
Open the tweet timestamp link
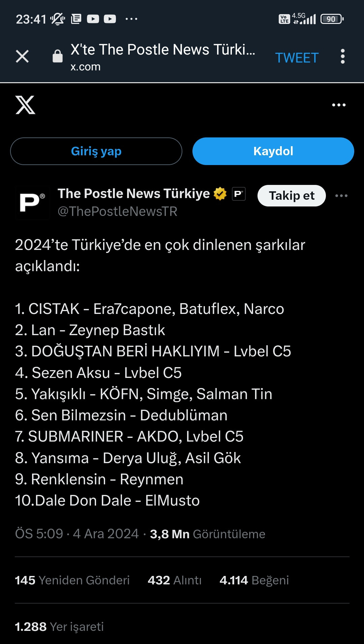(x=77, y=534)
